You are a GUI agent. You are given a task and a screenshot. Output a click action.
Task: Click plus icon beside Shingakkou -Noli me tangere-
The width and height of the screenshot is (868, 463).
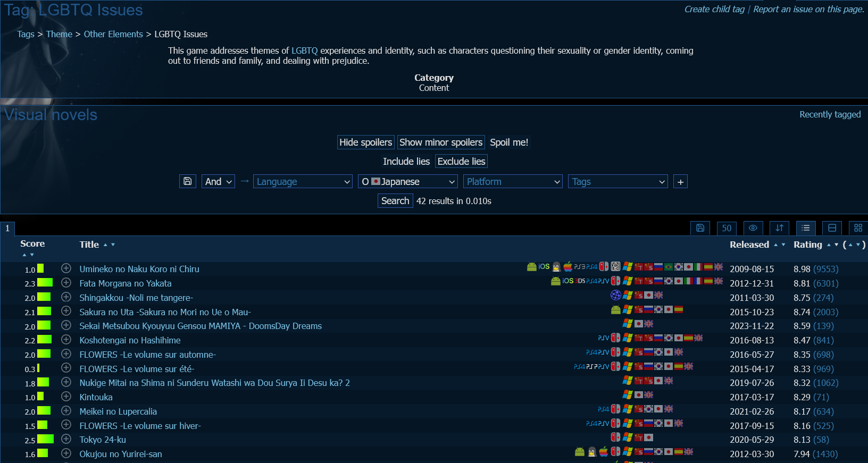[66, 297]
